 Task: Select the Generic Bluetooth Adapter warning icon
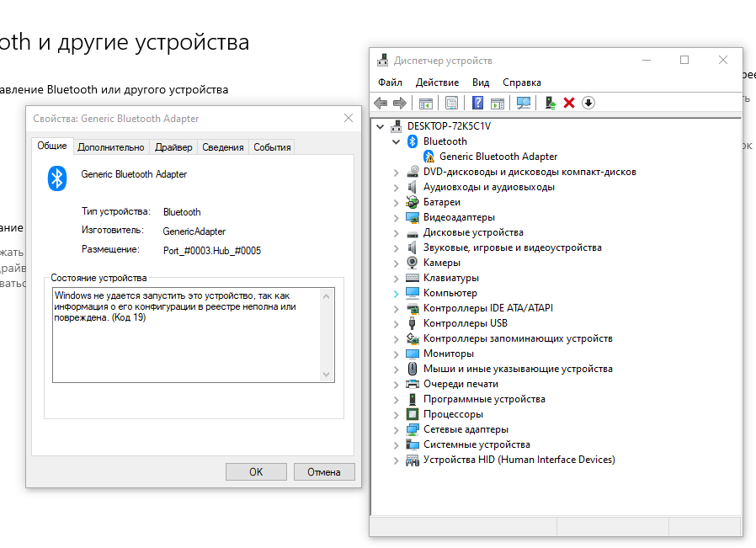pos(429,157)
